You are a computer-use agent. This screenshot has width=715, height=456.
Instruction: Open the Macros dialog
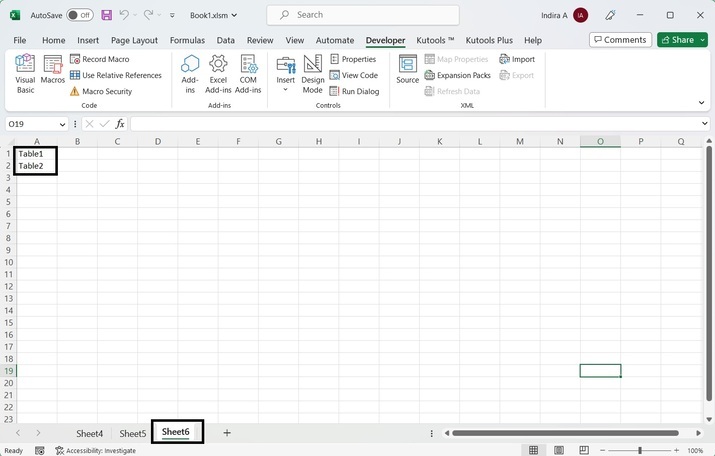pyautogui.click(x=53, y=69)
